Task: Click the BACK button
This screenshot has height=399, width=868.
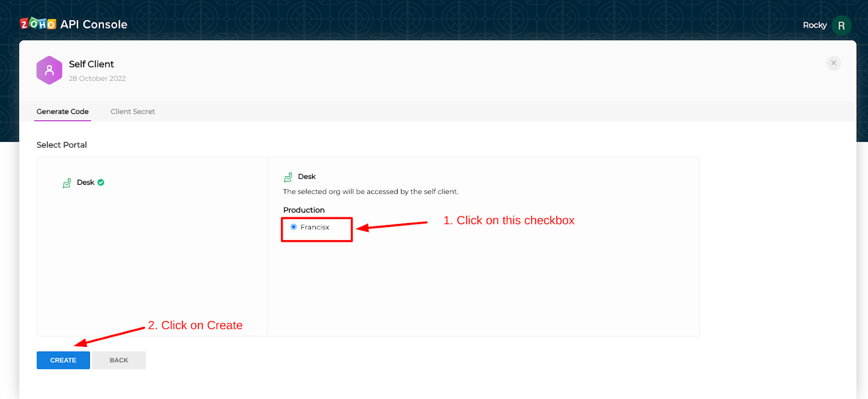Action: [x=119, y=361]
